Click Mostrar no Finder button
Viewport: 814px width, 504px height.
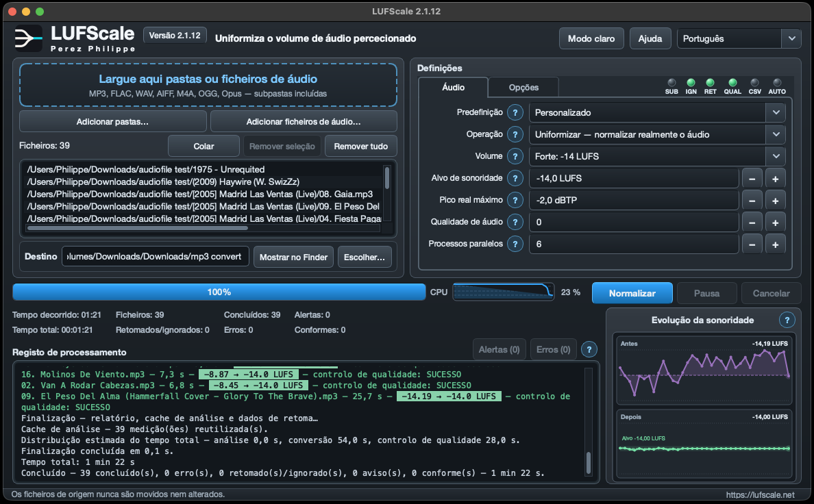pos(293,257)
